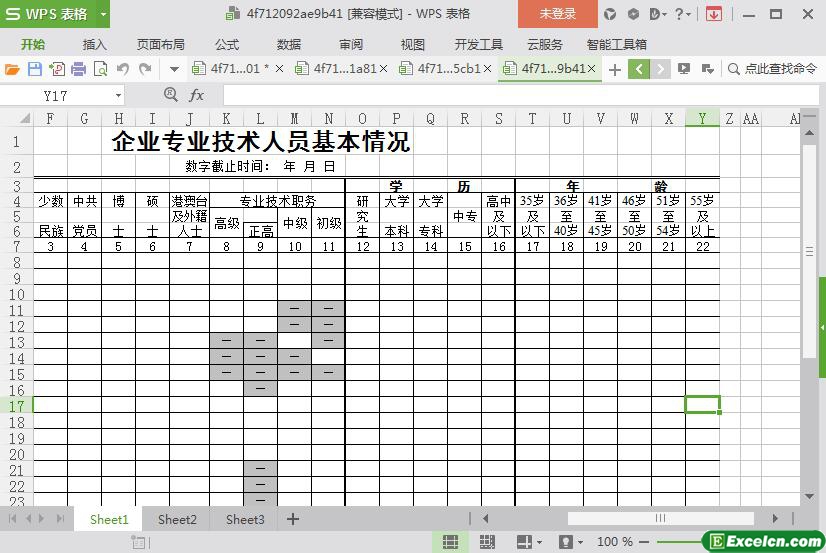The image size is (826, 553).
Task: Select column Y header
Action: pos(702,118)
